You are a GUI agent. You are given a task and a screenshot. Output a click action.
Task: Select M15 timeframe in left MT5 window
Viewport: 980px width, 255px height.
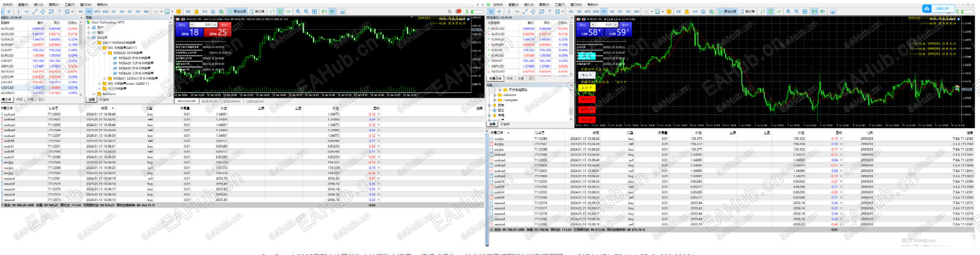click(97, 11)
